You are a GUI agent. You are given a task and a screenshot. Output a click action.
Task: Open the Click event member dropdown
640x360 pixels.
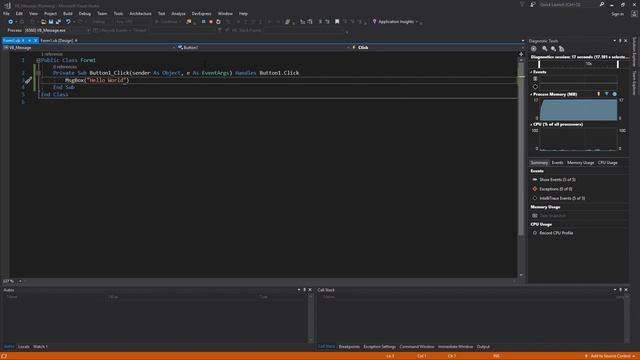(438, 47)
